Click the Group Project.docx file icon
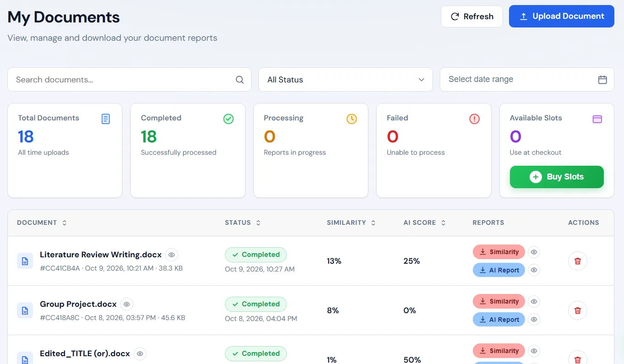 pyautogui.click(x=25, y=310)
